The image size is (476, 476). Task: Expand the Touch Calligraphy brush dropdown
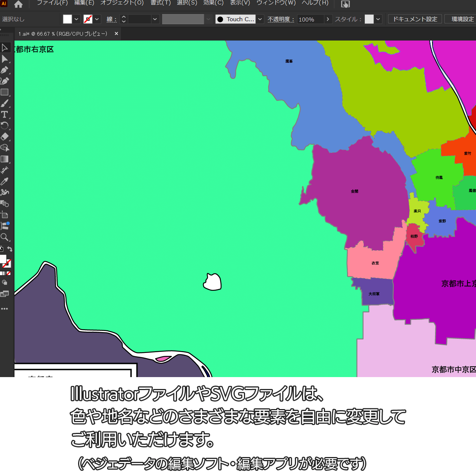[260, 19]
